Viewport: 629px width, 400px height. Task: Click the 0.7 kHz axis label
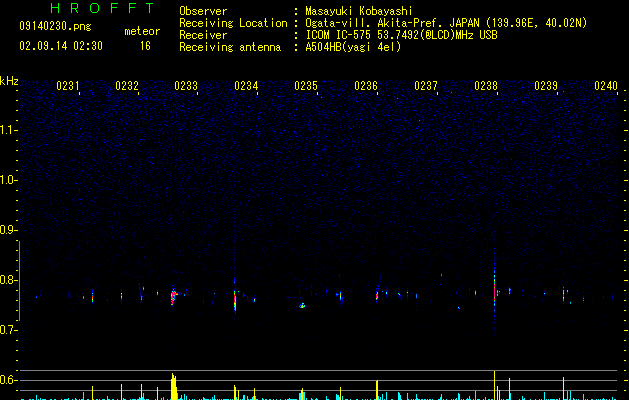coord(8,330)
